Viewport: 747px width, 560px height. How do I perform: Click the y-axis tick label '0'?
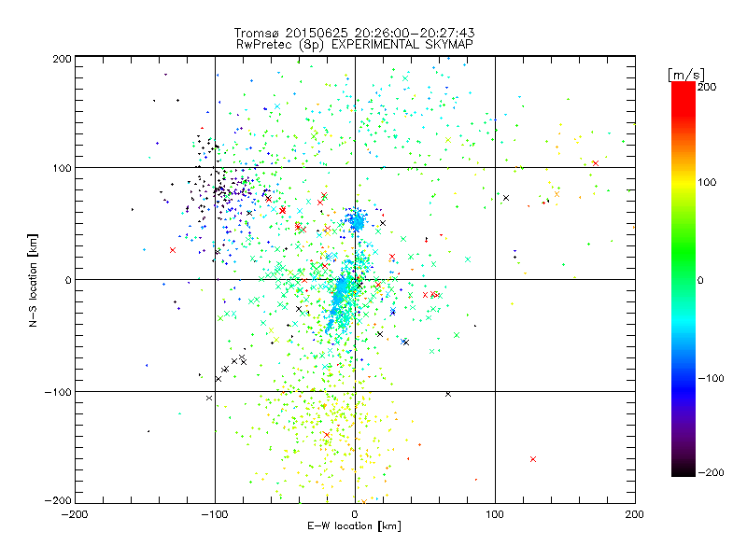click(x=68, y=280)
